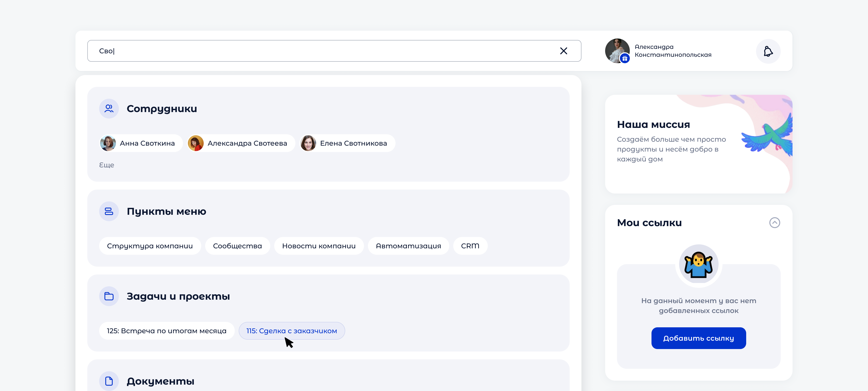Expand employees list via Еще

107,165
